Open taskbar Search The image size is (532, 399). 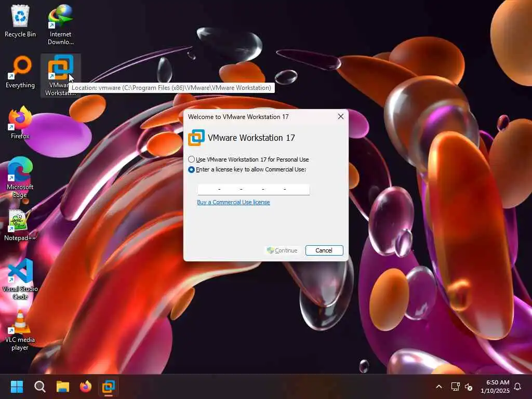[x=39, y=387]
